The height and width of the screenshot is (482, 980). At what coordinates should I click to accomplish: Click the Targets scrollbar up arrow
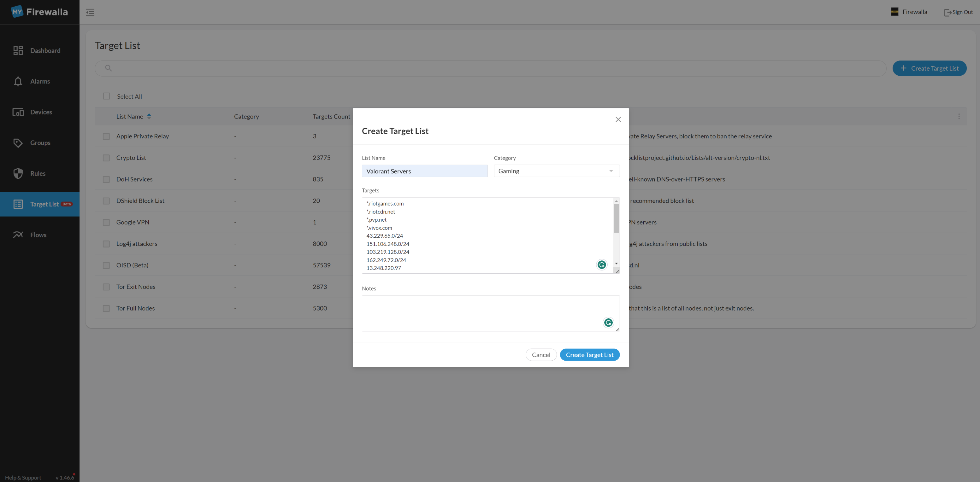coord(616,201)
